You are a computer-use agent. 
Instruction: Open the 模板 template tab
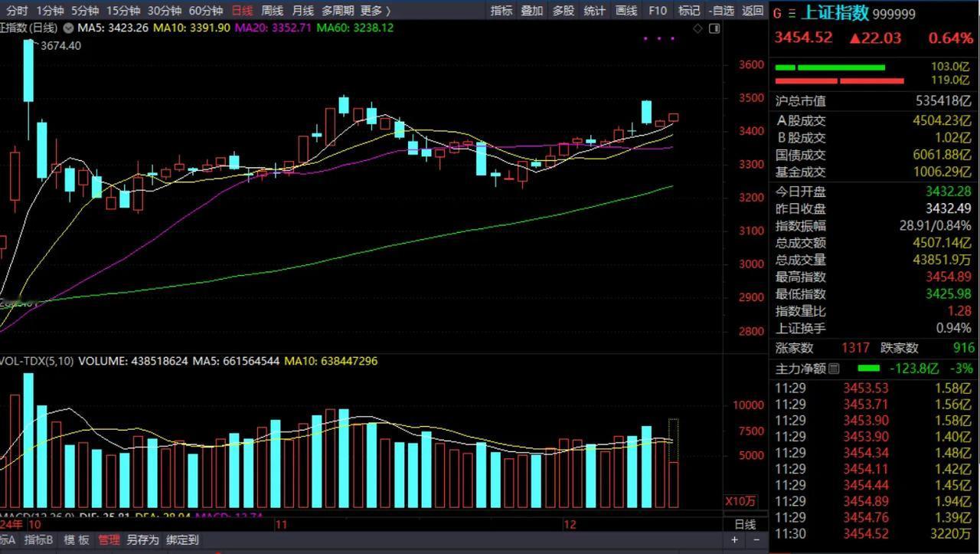click(77, 540)
